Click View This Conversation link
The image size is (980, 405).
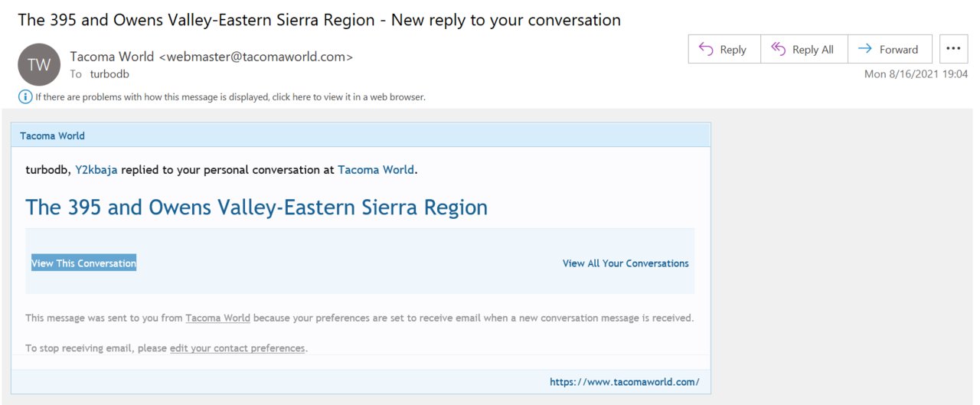point(83,263)
